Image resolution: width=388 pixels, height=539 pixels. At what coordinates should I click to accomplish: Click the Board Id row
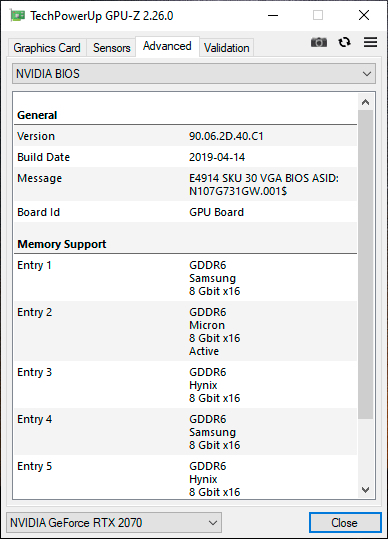click(x=185, y=212)
